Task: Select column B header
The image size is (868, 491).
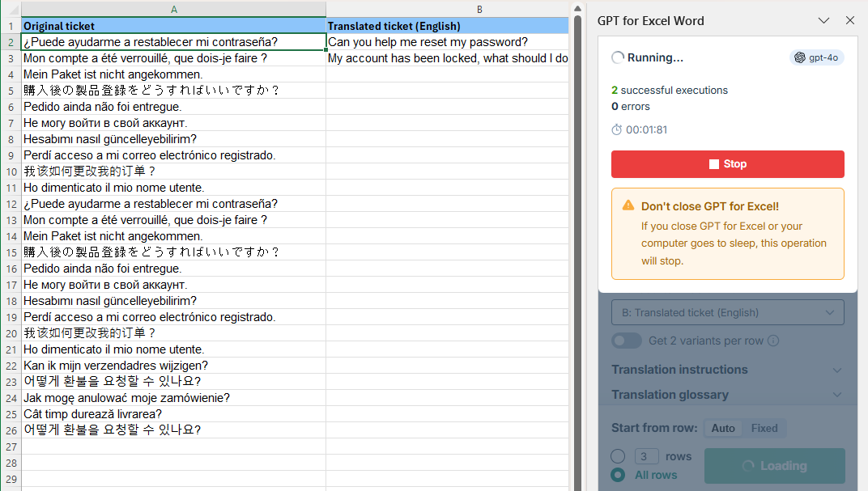Action: tap(447, 10)
